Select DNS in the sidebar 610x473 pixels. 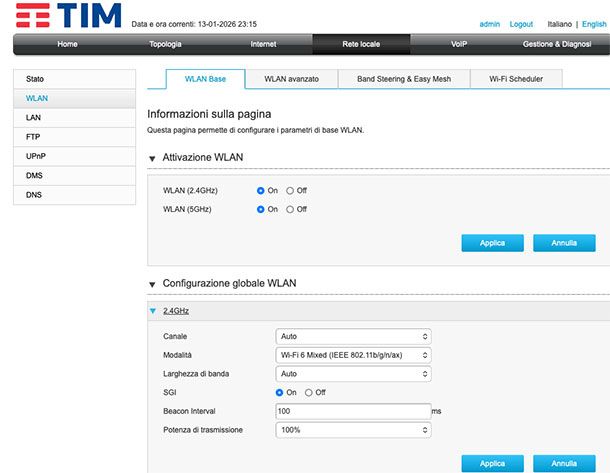click(x=74, y=195)
